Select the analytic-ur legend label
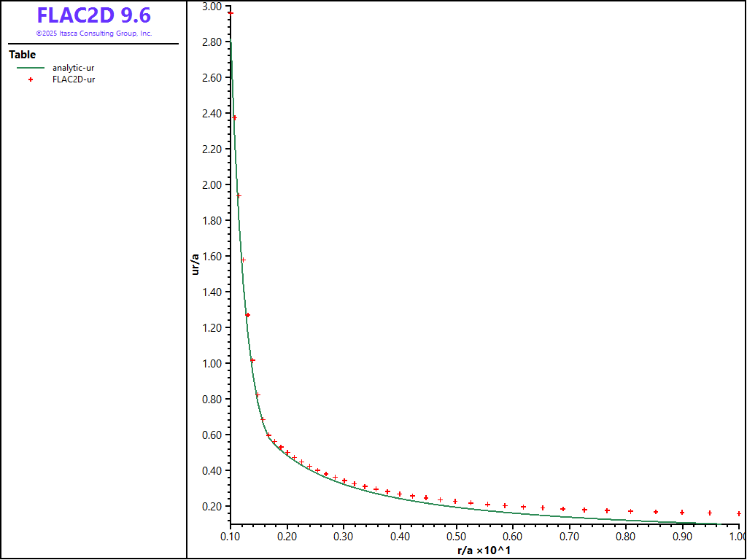 point(73,68)
